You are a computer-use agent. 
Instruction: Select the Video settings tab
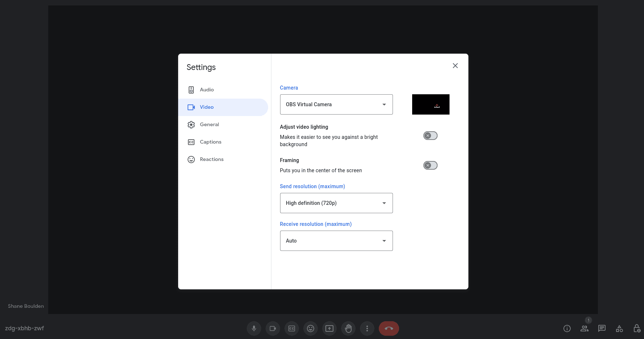click(x=223, y=107)
